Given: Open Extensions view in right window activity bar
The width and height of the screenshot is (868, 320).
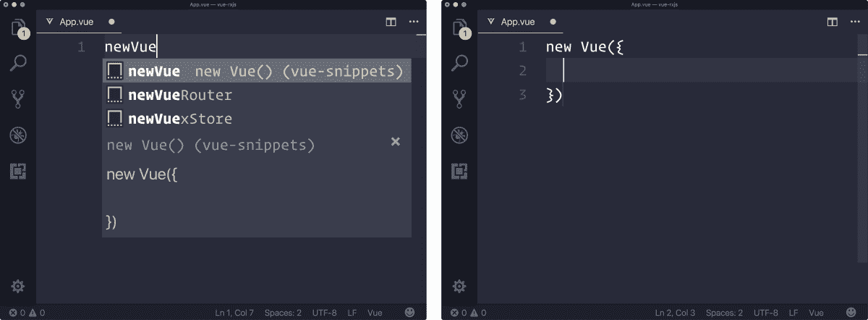Looking at the screenshot, I should point(459,172).
